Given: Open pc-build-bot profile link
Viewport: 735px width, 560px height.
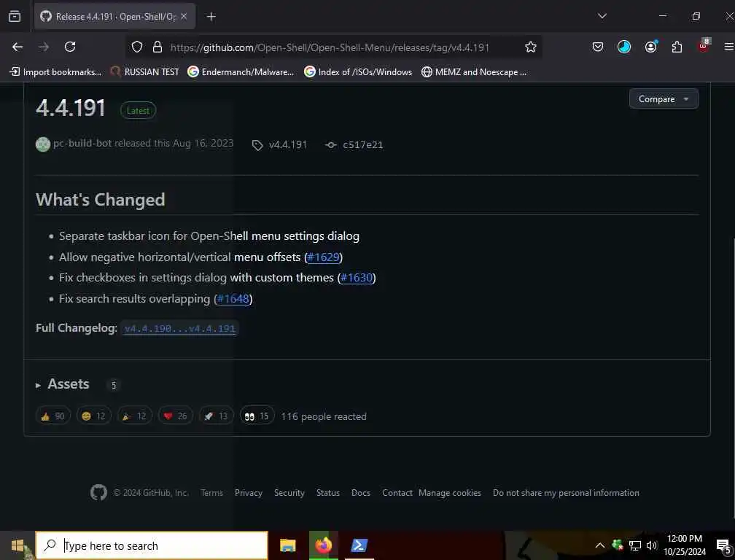Looking at the screenshot, I should [82, 144].
